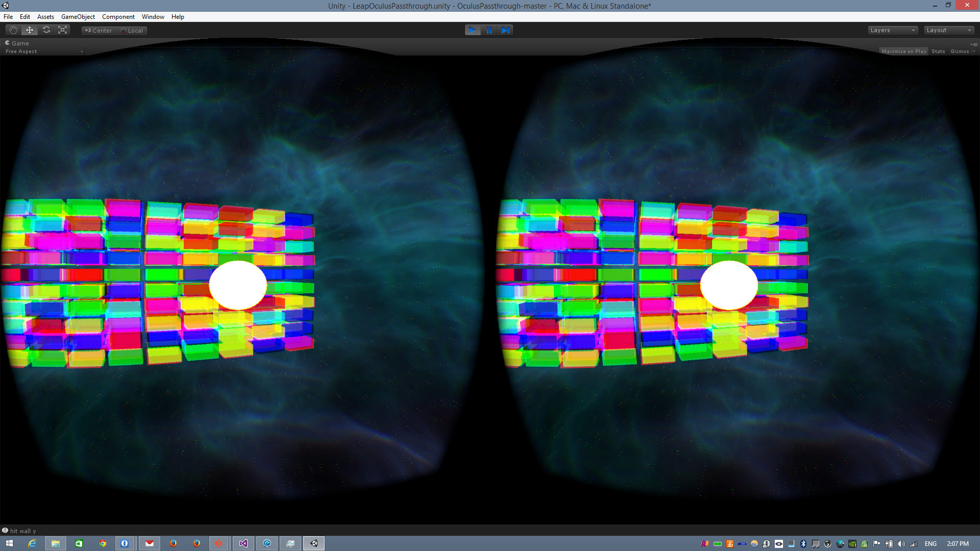Click the 'hit wall y' console message
This screenshot has width=980, height=551.
click(x=23, y=531)
